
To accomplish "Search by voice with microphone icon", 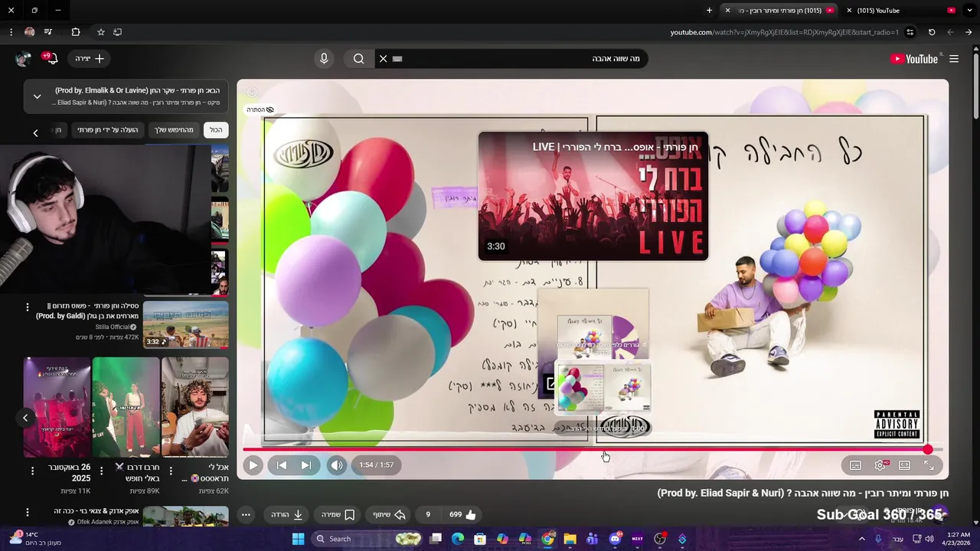I will (x=324, y=59).
